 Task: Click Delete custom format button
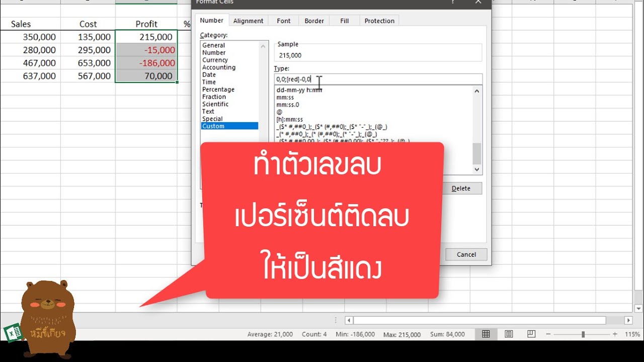(461, 189)
